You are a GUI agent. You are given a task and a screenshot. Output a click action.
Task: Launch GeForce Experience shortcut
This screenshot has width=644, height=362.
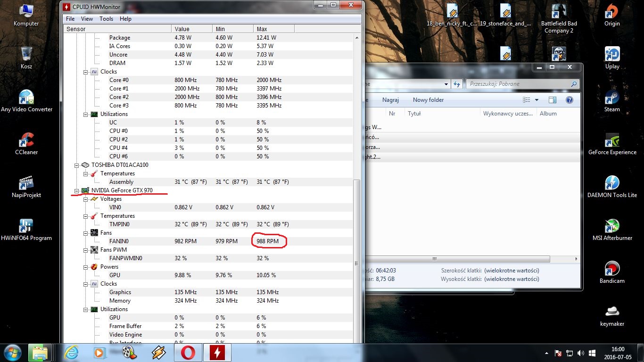(612, 144)
